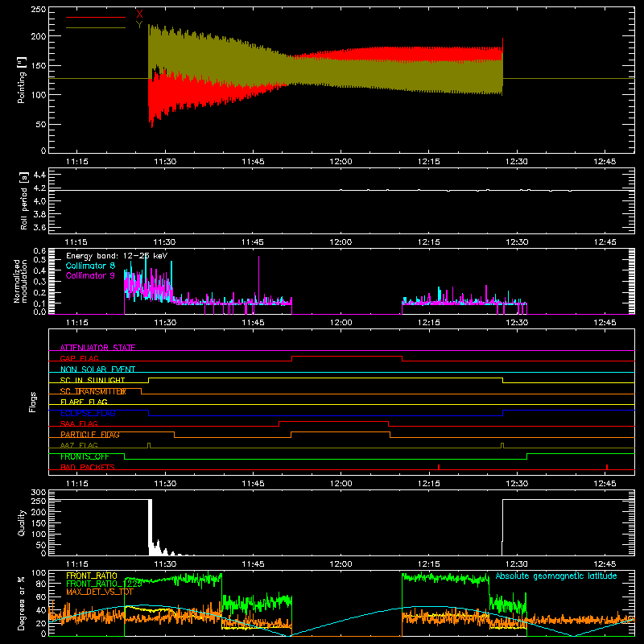Click the olive Y legend label

click(139, 25)
